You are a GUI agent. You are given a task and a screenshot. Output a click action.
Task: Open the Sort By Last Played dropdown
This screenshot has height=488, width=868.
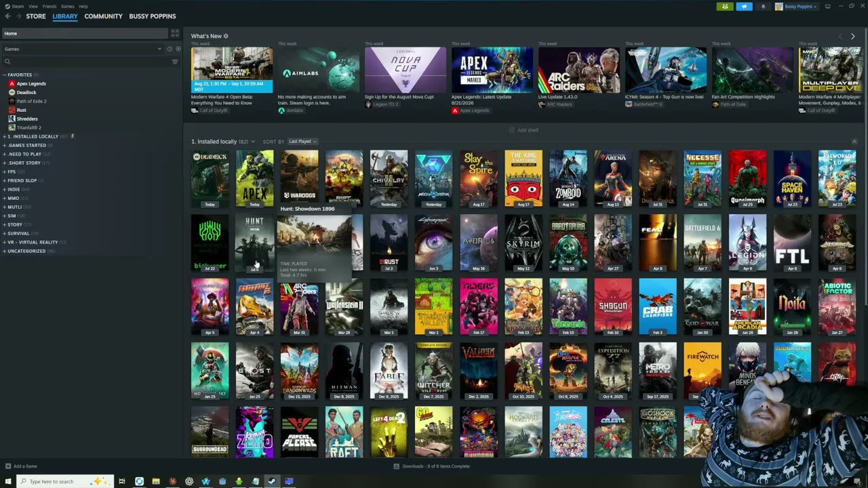click(x=302, y=142)
